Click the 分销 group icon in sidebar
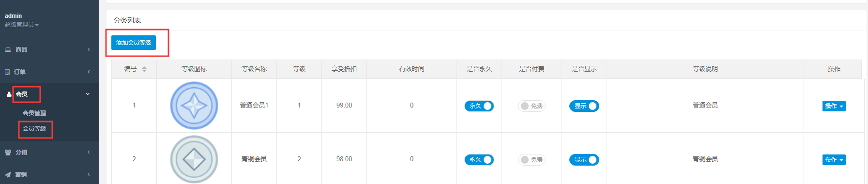The width and height of the screenshot is (868, 184). [x=8, y=153]
